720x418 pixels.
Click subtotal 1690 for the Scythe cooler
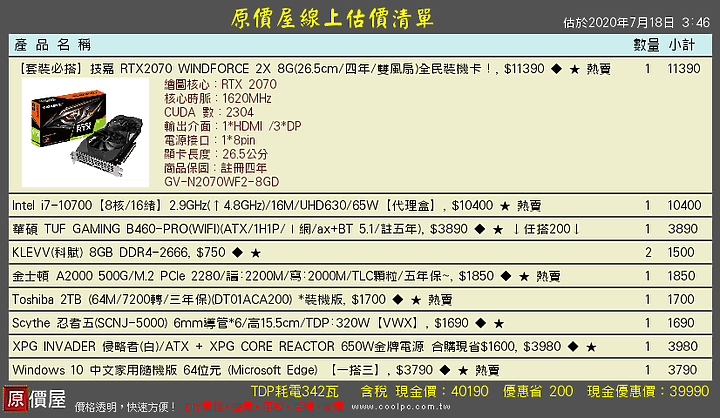[681, 323]
